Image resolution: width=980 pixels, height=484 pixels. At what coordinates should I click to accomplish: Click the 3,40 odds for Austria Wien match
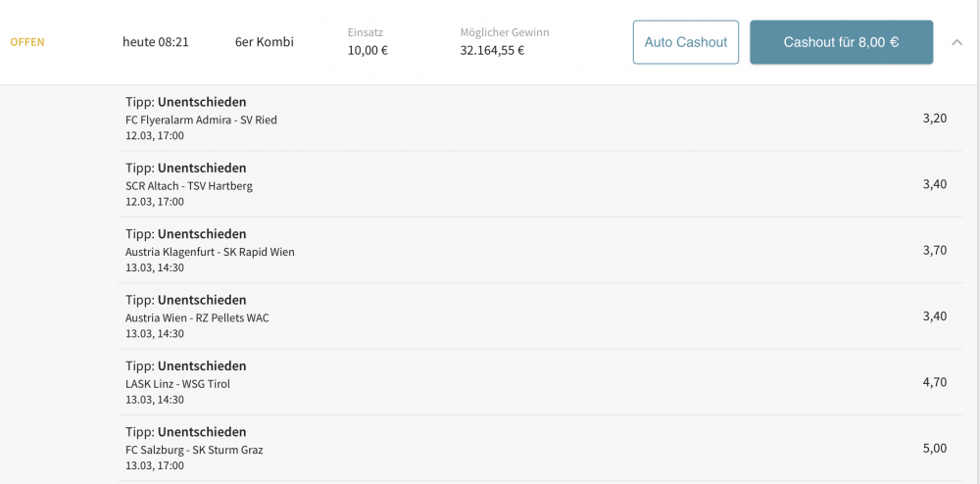[935, 316]
